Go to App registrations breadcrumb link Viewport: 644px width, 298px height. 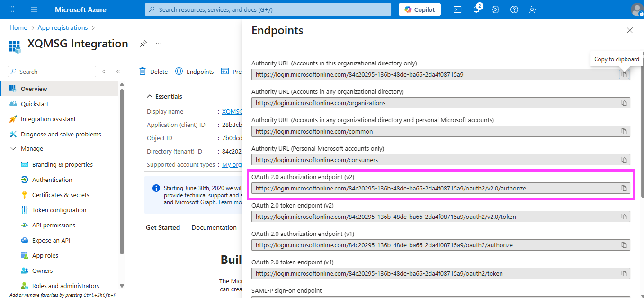(x=63, y=27)
